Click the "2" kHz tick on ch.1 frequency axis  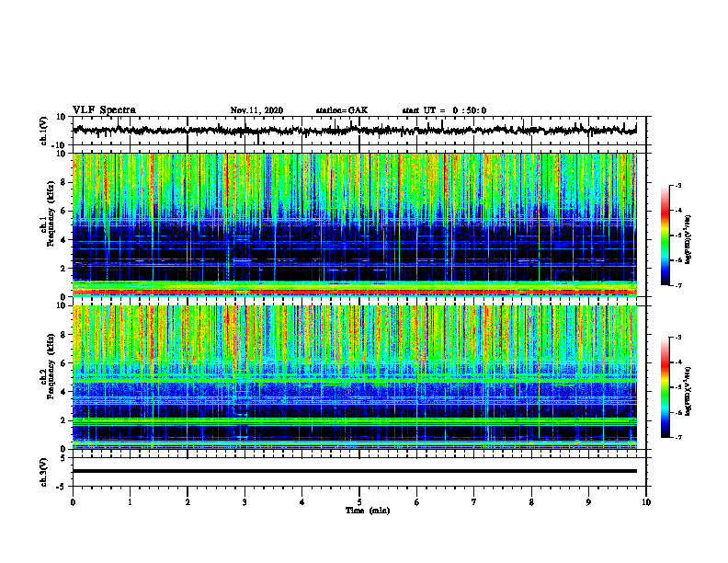point(64,269)
